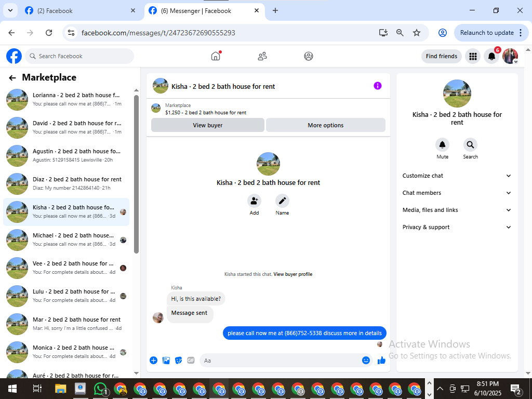The image size is (532, 399).
Task: Go back from Marketplace with the arrow
Action: pos(12,78)
